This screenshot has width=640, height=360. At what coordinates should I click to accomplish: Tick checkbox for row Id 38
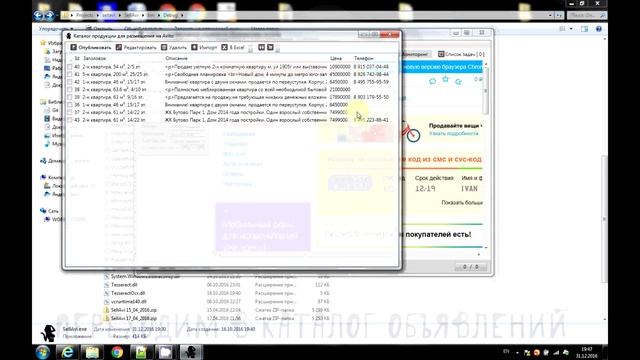coord(70,89)
